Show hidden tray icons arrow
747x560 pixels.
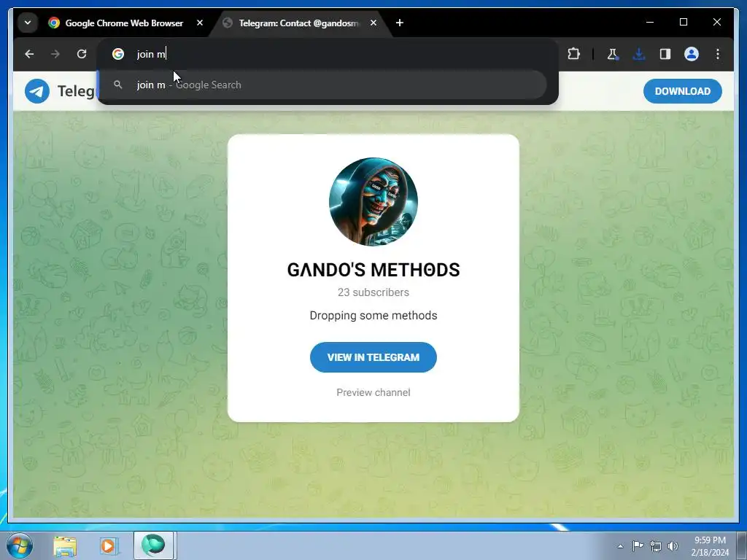(x=620, y=546)
